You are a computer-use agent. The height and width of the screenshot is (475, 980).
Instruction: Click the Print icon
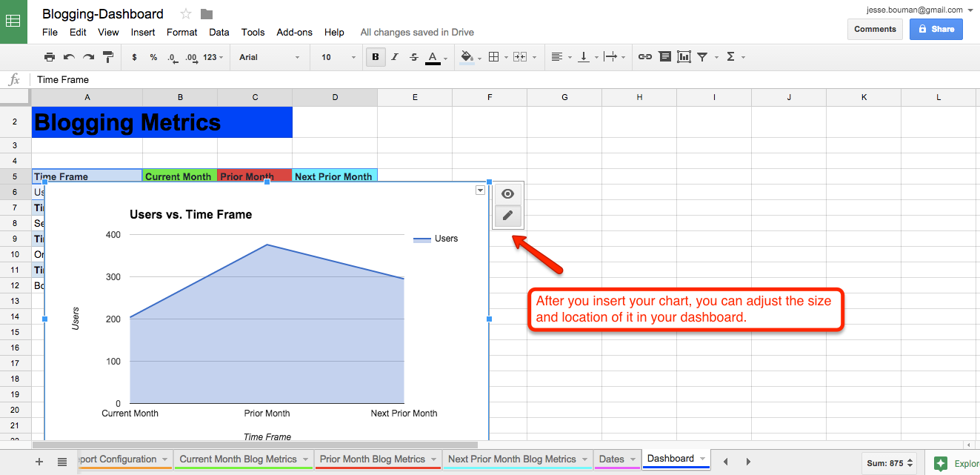click(x=50, y=56)
